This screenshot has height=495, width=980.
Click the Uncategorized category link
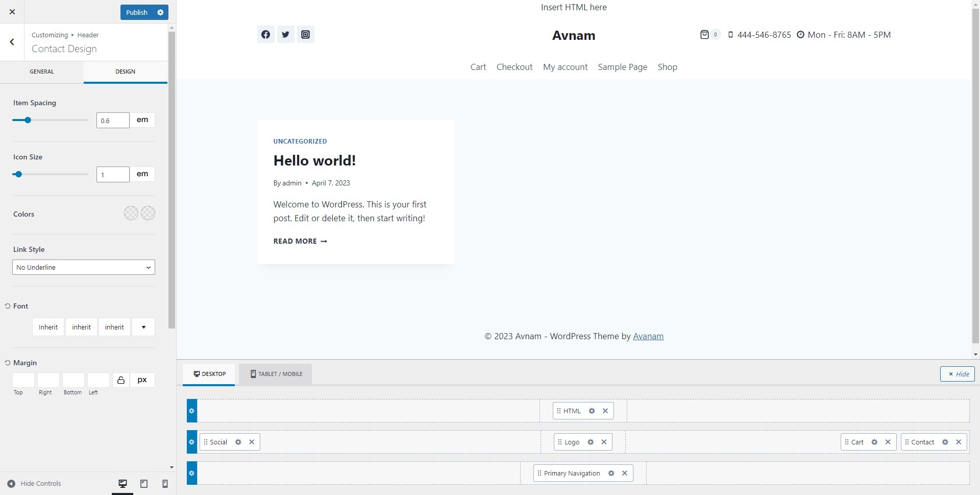300,141
